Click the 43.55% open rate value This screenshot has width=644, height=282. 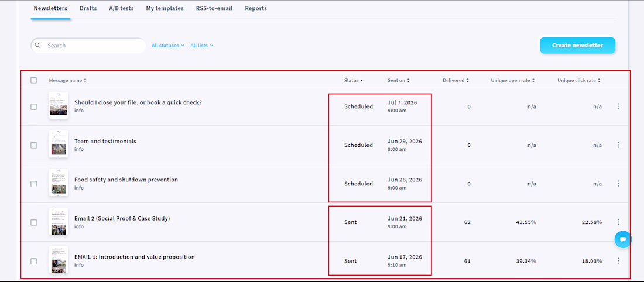pyautogui.click(x=526, y=222)
